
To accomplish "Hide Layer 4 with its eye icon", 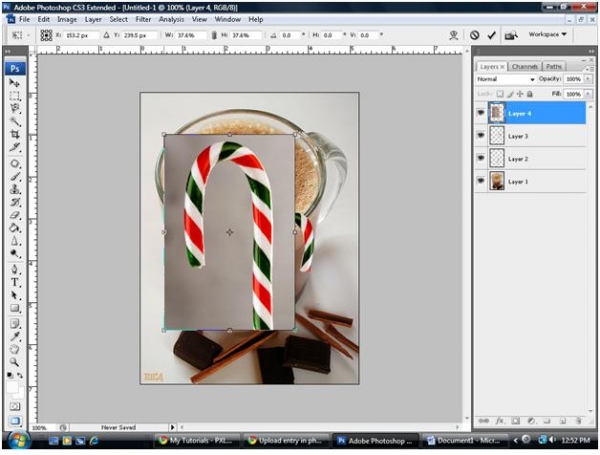I will (481, 113).
